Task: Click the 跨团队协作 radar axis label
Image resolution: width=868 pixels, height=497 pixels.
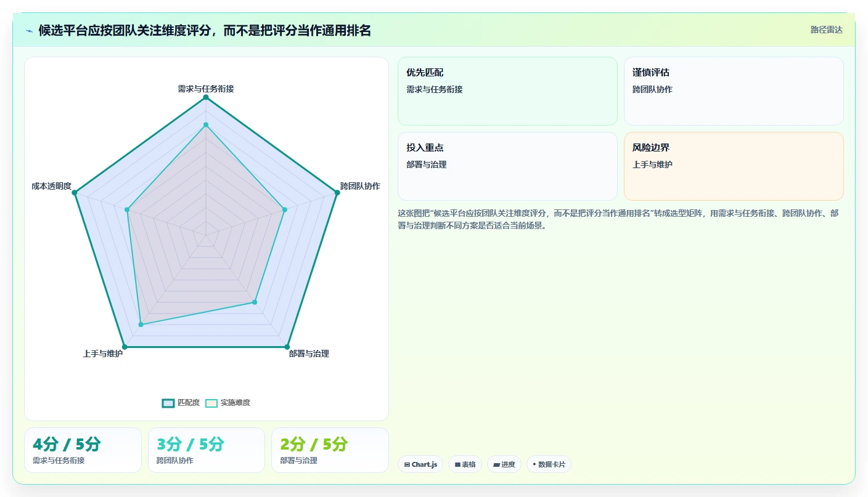Action: click(x=360, y=186)
